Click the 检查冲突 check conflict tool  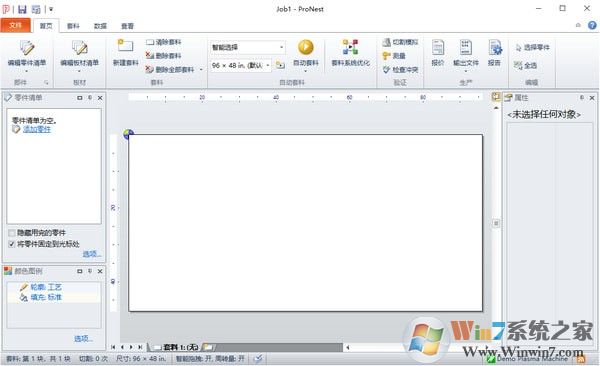click(400, 70)
